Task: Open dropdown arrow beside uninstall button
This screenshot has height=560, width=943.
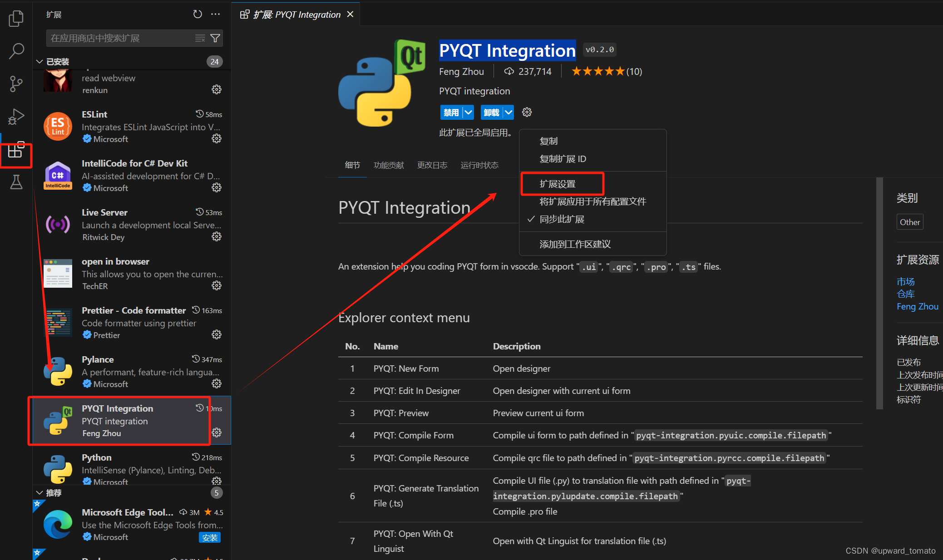Action: coord(509,112)
